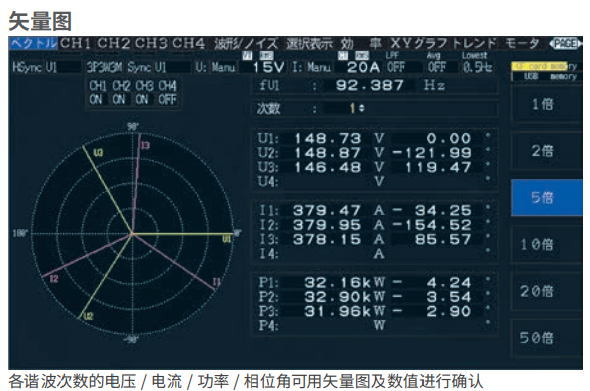Click I2 phase angle -154.52

432,225
